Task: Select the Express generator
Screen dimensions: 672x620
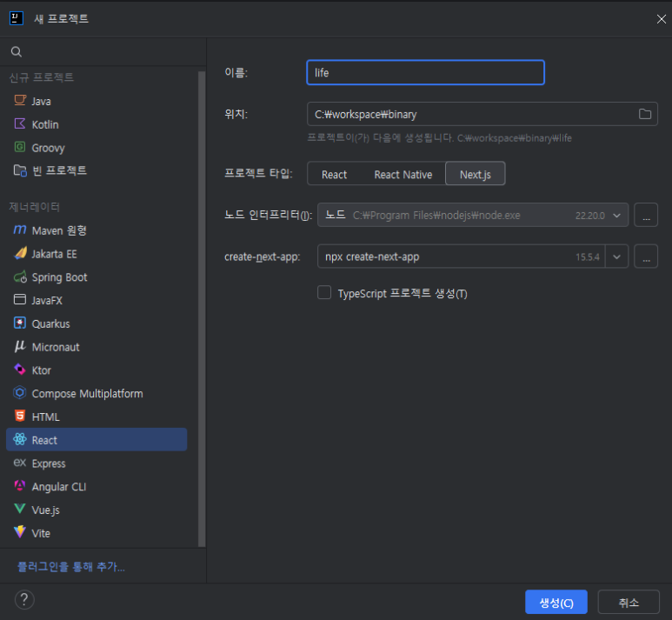Action: pyautogui.click(x=96, y=463)
